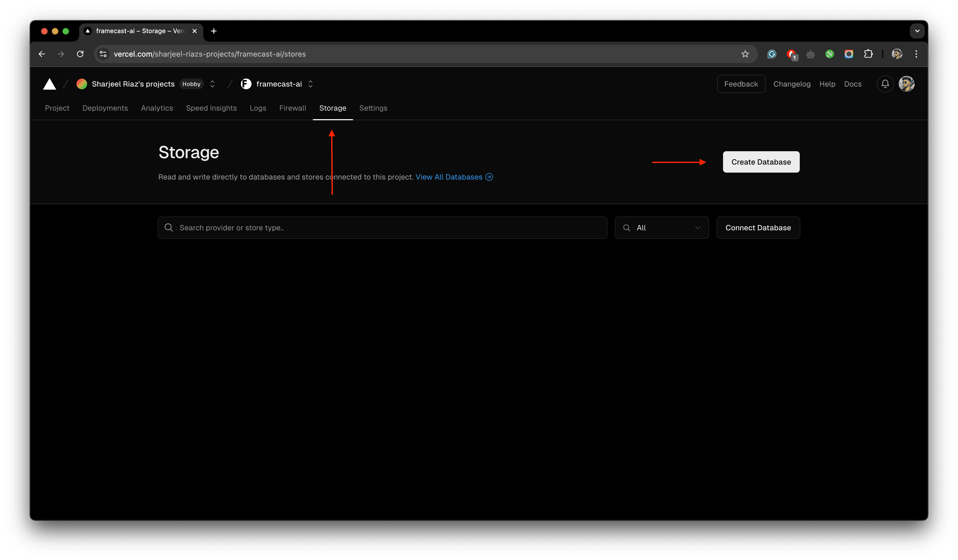This screenshot has width=958, height=560.
Task: Open the user avatar menu
Action: tap(906, 84)
